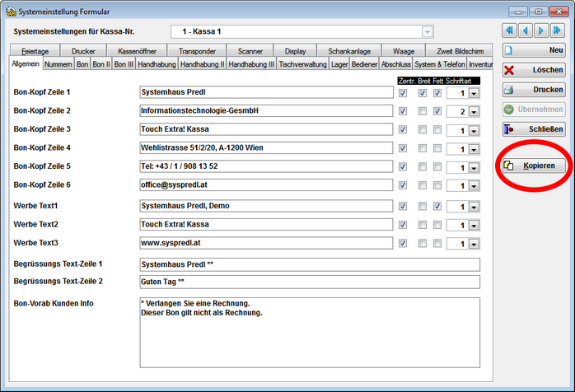
Task: Open Schriftart dropdown for Werbe Text1
Action: (474, 208)
